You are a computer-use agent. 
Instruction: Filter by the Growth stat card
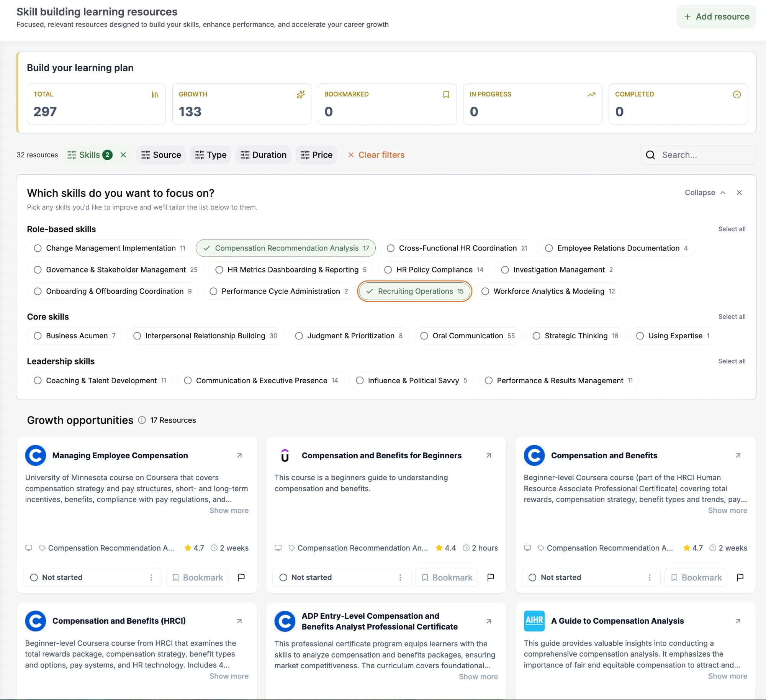pos(242,104)
